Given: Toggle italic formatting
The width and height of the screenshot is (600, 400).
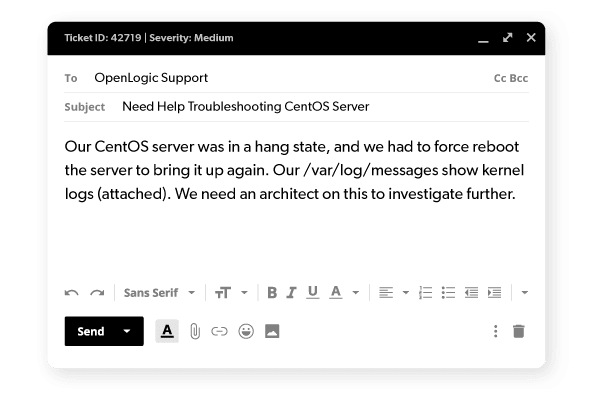Looking at the screenshot, I should (x=292, y=293).
